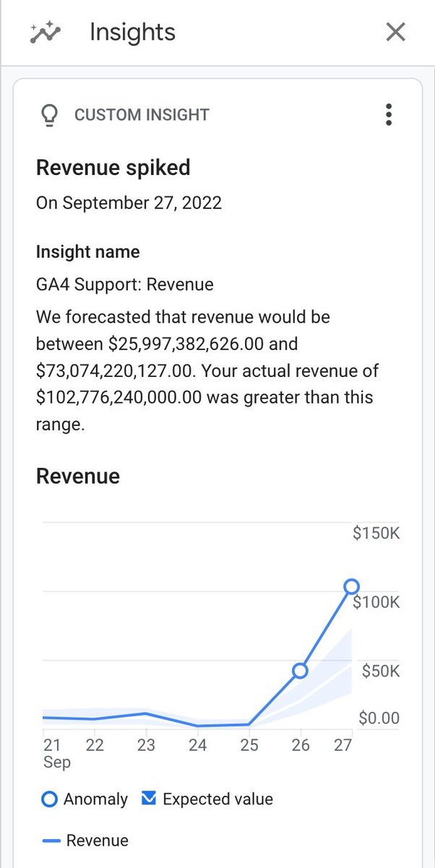The height and width of the screenshot is (868, 435).
Task: Click the "$150K" axis label
Action: [x=376, y=534]
